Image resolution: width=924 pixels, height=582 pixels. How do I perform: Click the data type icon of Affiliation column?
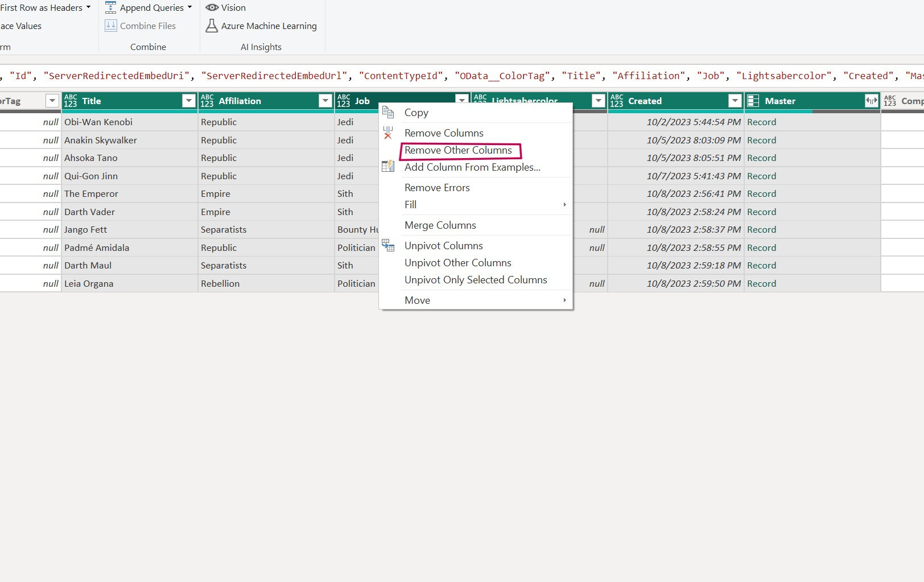(x=207, y=101)
